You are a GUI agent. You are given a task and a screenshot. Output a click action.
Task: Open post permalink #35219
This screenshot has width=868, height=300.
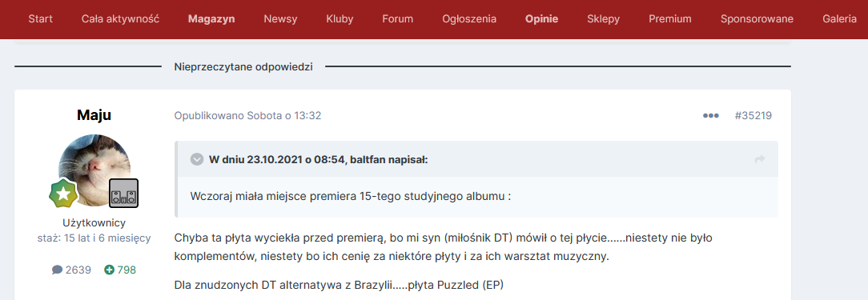coord(753,116)
